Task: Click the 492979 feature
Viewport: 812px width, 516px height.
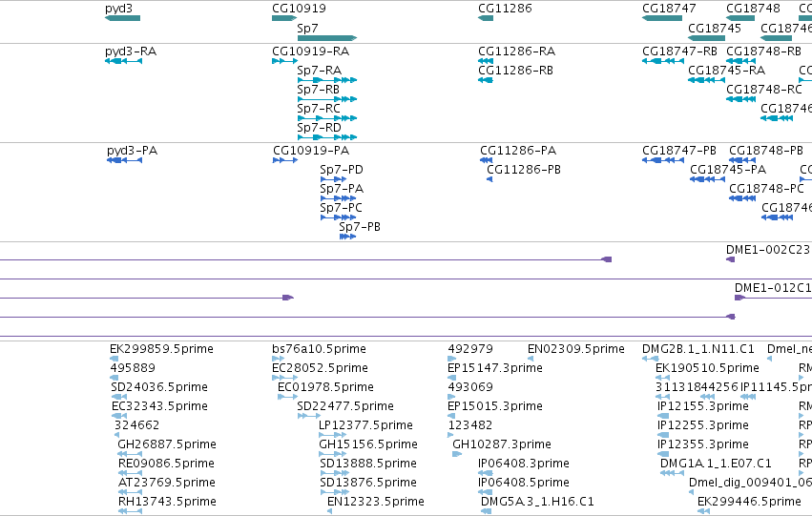Action: (x=452, y=359)
